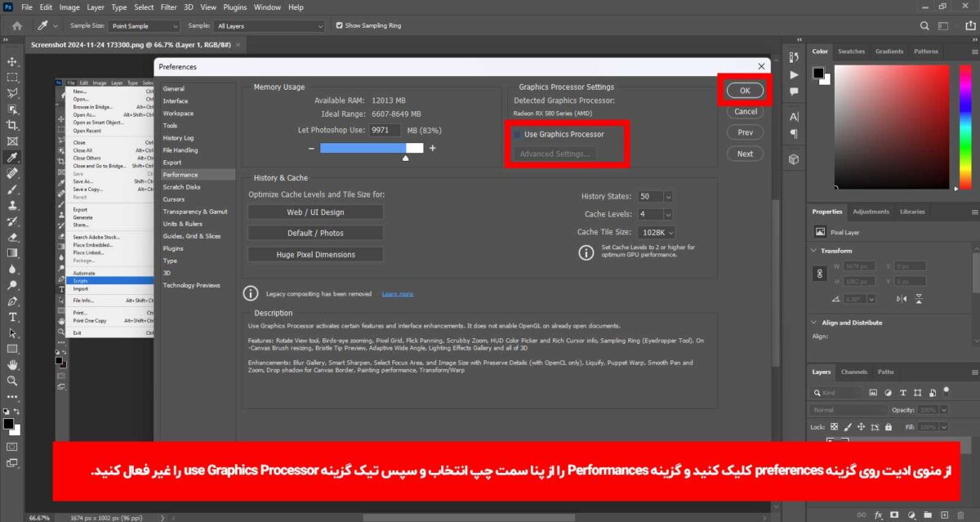Open the Learn more link
980x522 pixels.
[x=397, y=293]
